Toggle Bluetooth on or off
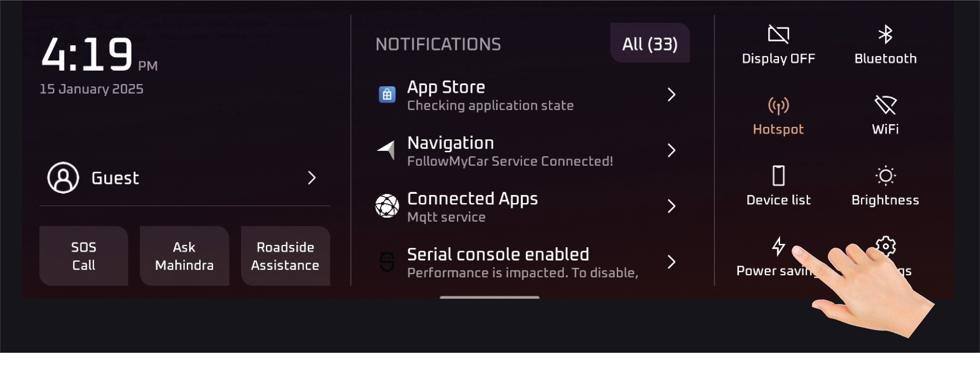The image size is (980, 368). tap(885, 44)
